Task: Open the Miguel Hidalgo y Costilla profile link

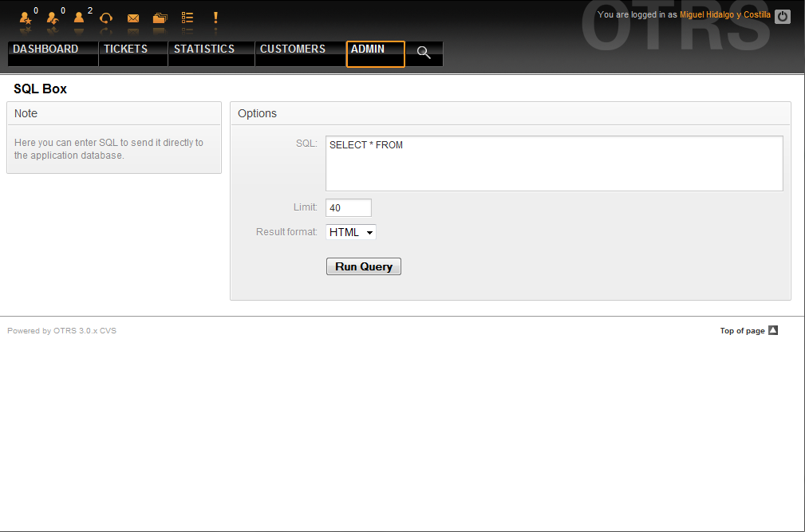Action: [x=724, y=15]
